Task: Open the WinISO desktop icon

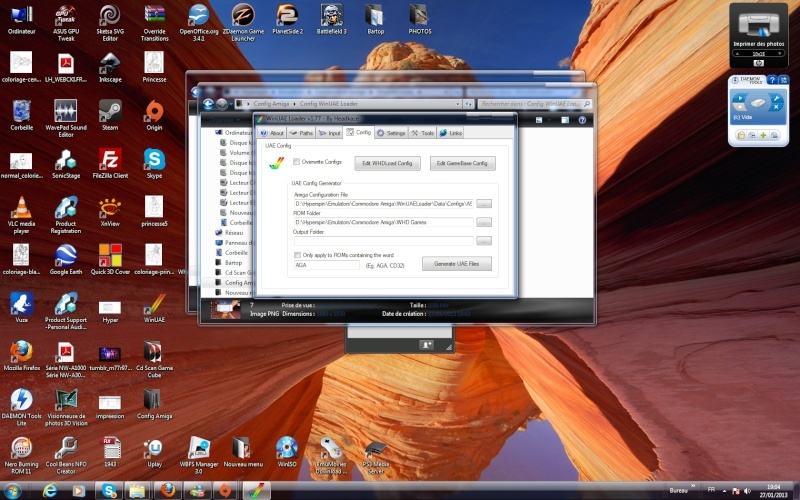Action: [287, 452]
